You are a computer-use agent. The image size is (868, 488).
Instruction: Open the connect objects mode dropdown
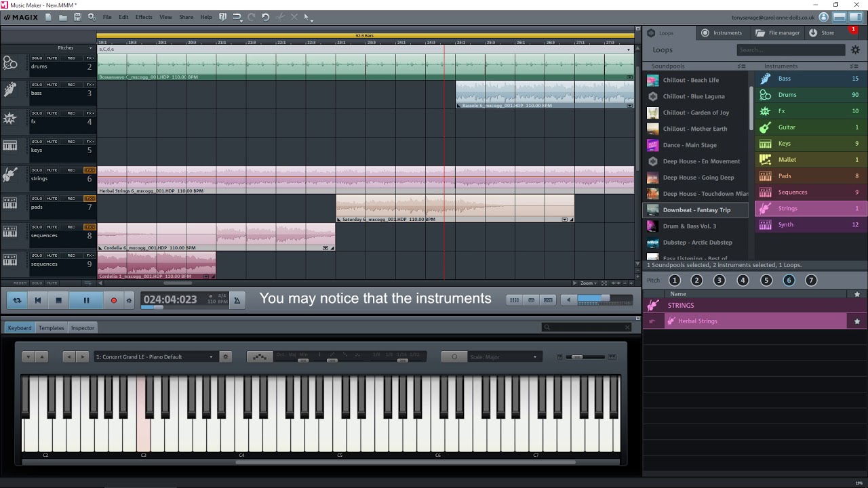click(237, 17)
